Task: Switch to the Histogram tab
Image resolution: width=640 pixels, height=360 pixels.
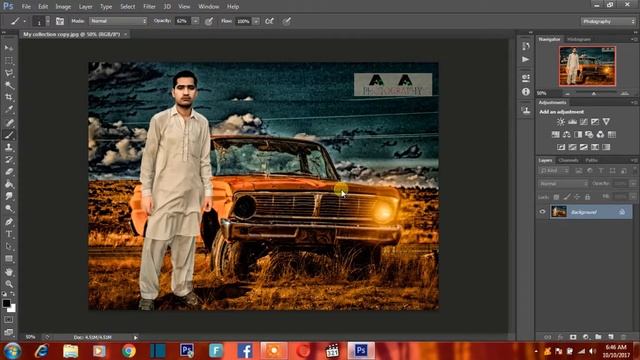Action: click(x=579, y=39)
